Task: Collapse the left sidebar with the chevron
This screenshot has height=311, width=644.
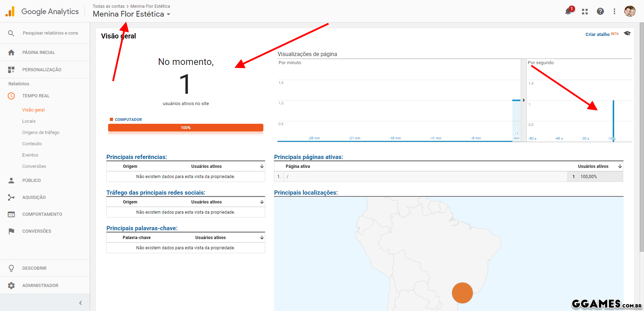Action: (81, 303)
